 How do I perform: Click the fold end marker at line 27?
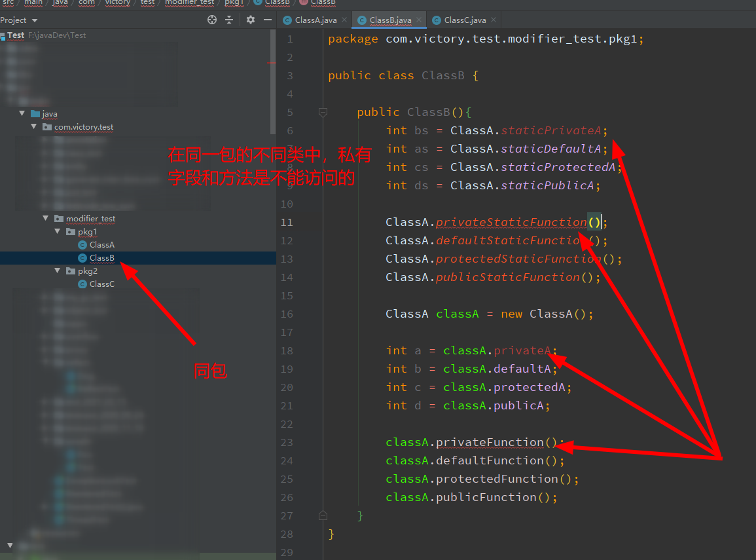(323, 515)
